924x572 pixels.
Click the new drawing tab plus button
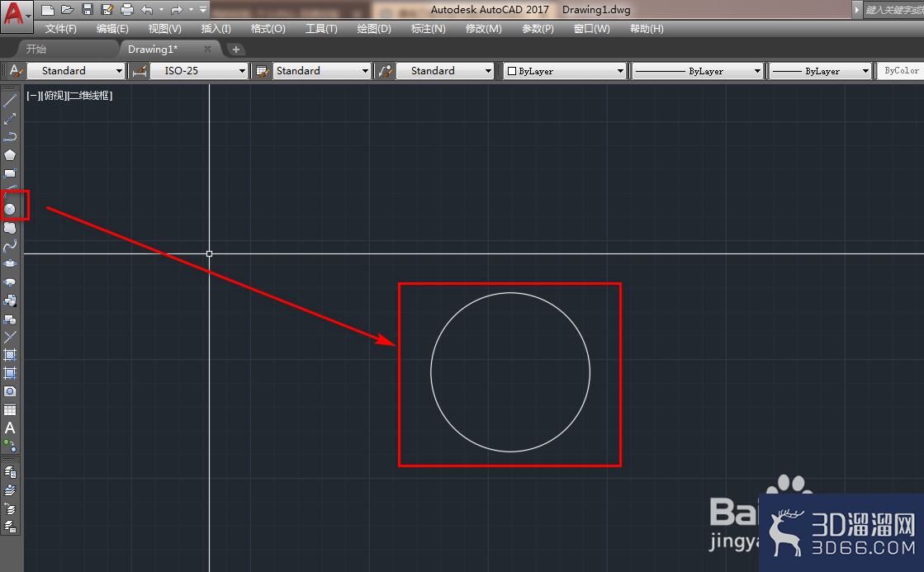(235, 50)
